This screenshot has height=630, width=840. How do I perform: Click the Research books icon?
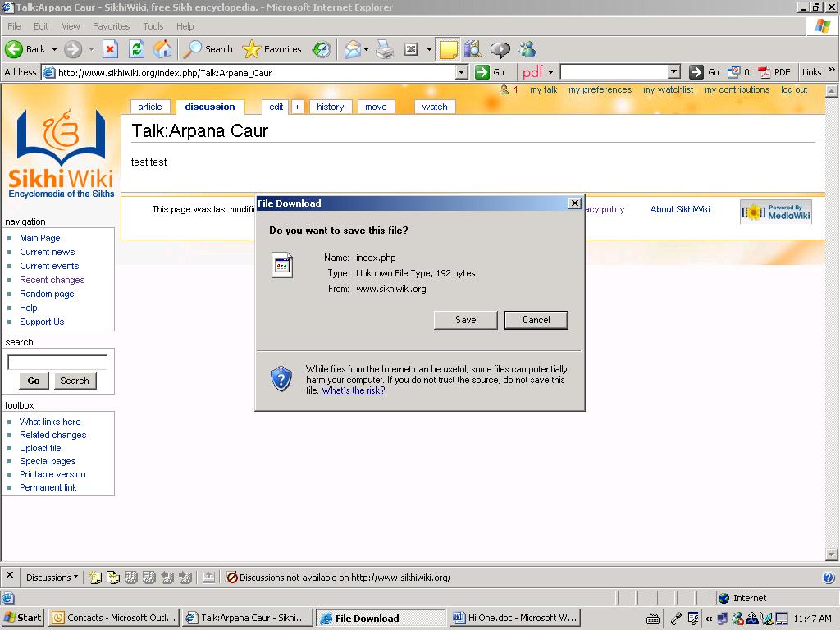(x=472, y=49)
